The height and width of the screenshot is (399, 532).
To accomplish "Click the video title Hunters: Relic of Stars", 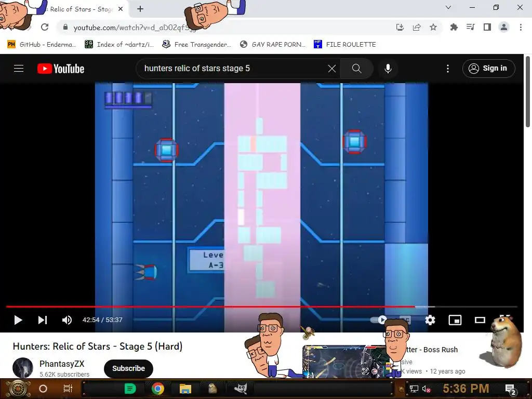I will 98,347.
